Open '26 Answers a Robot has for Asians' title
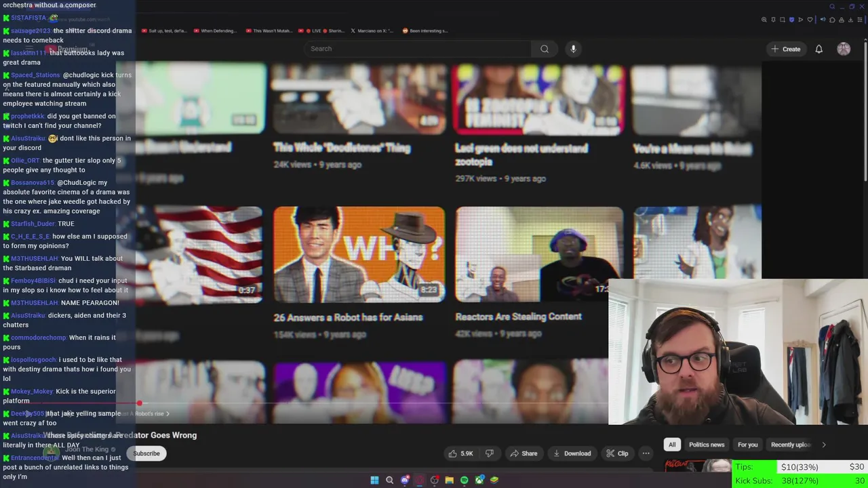The height and width of the screenshot is (488, 868). tap(348, 317)
